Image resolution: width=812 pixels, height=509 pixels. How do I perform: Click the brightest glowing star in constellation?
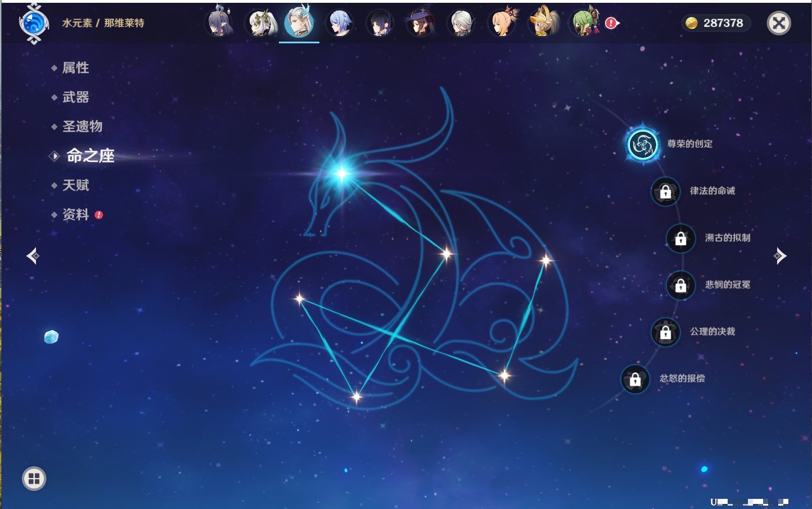342,173
